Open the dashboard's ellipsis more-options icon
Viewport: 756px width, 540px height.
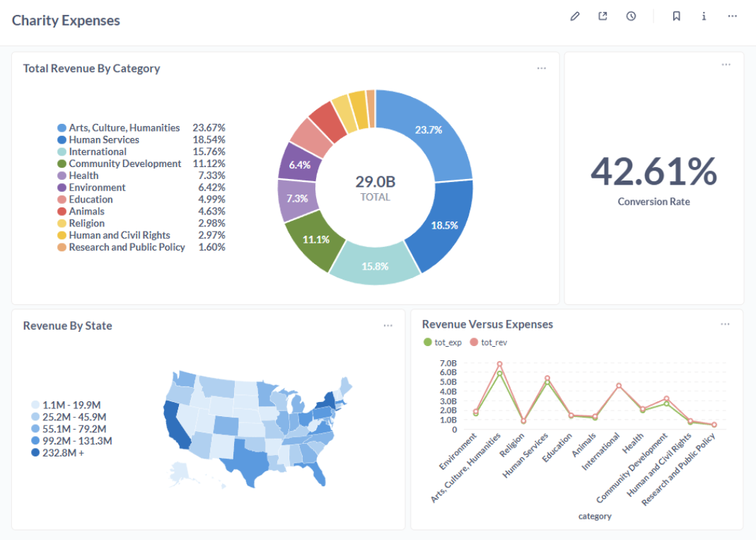[x=732, y=16]
